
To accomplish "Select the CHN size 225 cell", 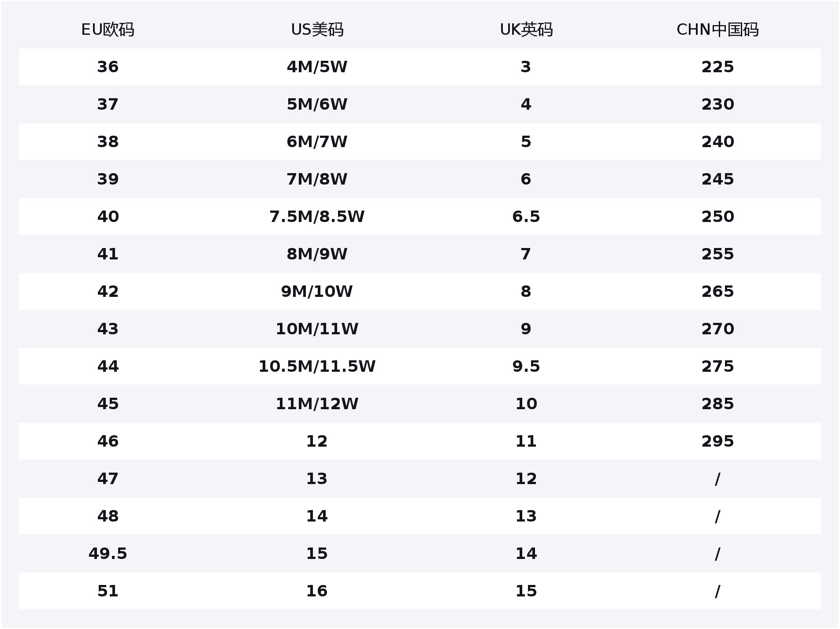I will [x=717, y=67].
